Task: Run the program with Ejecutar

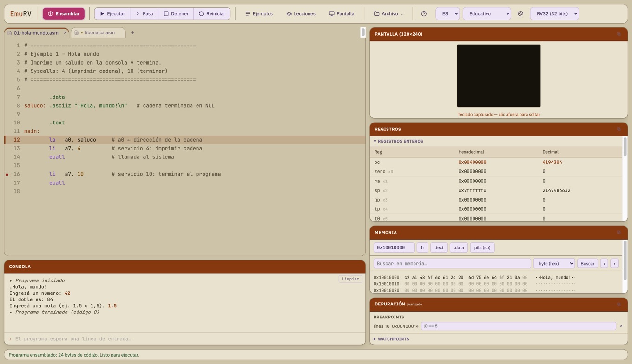Action: tap(112, 14)
